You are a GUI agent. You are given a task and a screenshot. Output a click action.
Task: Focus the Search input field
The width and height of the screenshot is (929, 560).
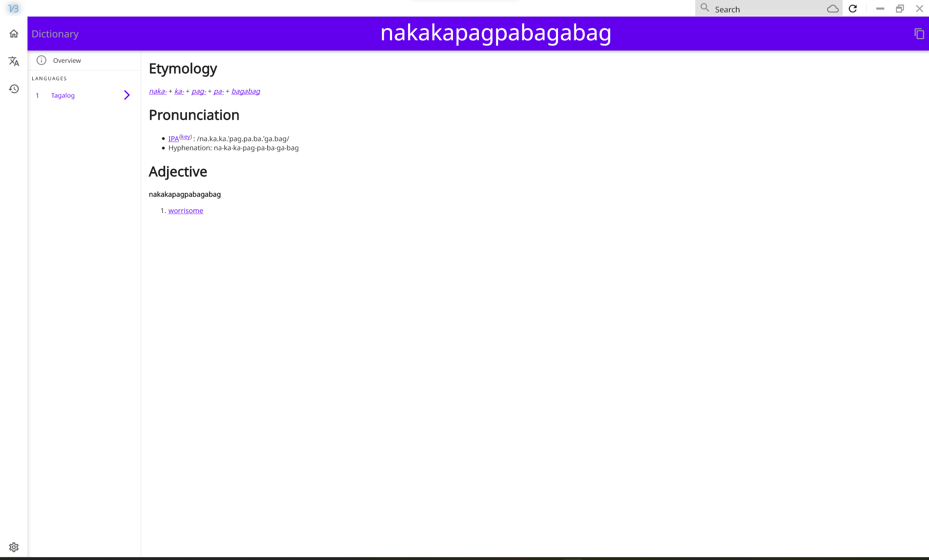pos(765,9)
